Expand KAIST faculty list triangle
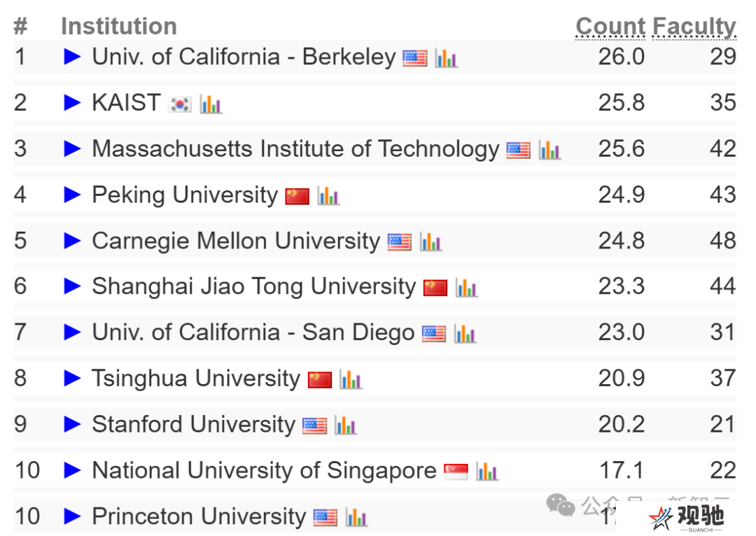 coord(72,102)
